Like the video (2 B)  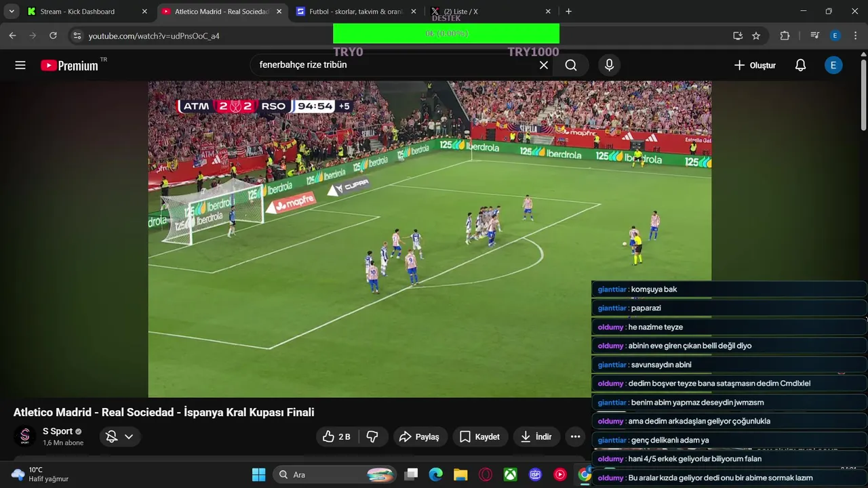coord(336,436)
